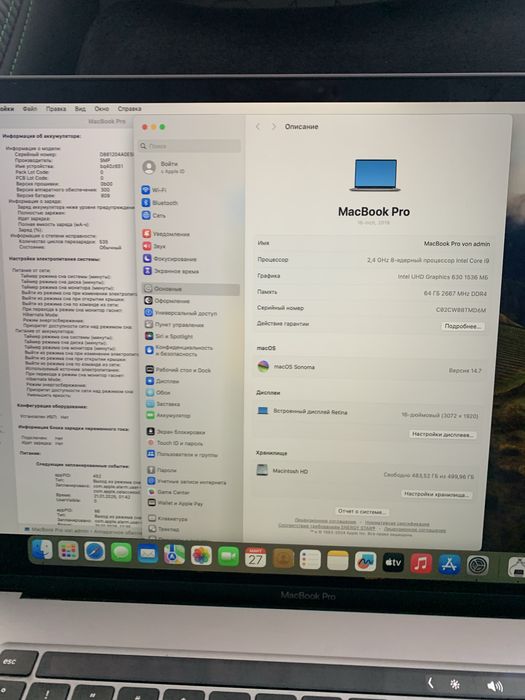This screenshot has height=700, width=525.
Task: Click Встроенный дисплей Retina row
Action: pos(369,412)
